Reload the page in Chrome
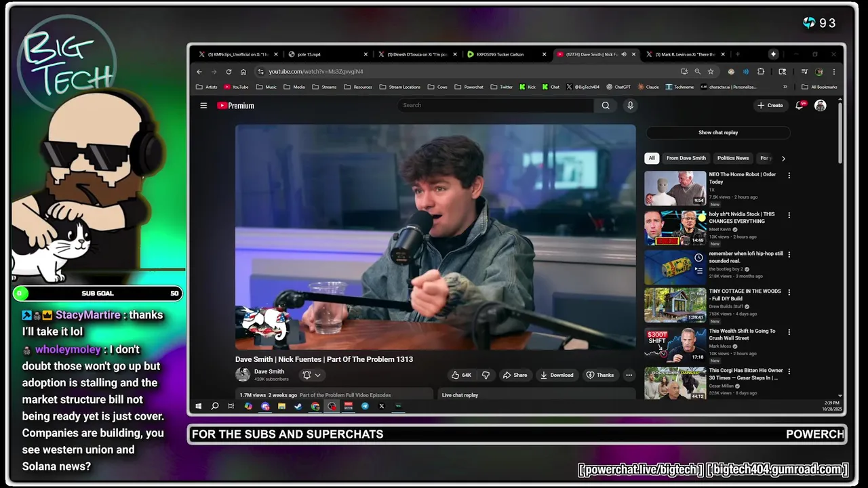Viewport: 868px width, 488px height. pyautogui.click(x=229, y=71)
